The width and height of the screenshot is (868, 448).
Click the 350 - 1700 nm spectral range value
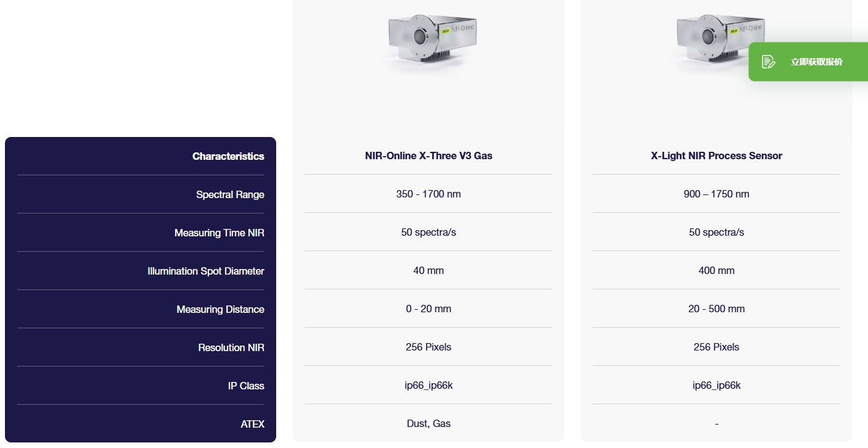tap(428, 194)
